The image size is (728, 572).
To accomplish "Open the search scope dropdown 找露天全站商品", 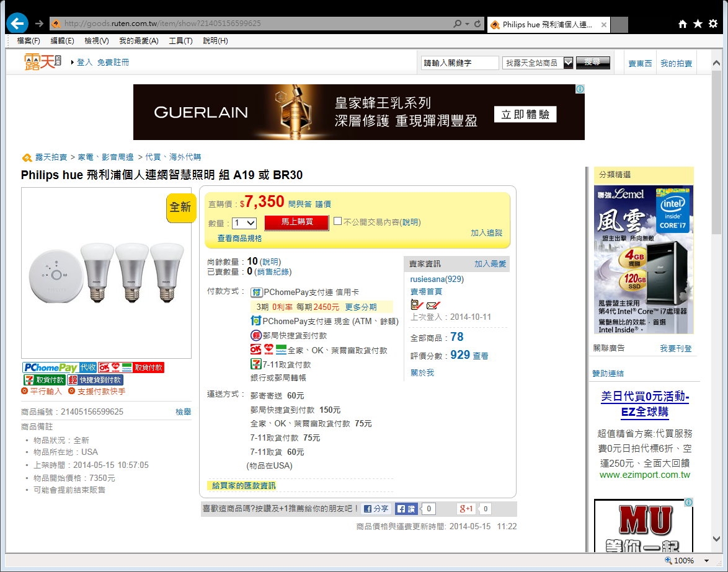I will 538,63.
